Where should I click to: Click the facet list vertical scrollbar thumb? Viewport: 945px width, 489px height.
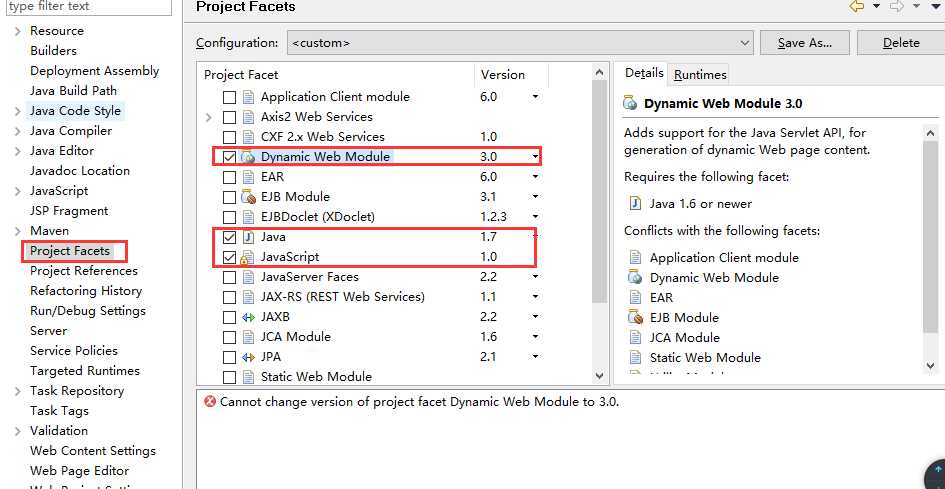pyautogui.click(x=599, y=192)
